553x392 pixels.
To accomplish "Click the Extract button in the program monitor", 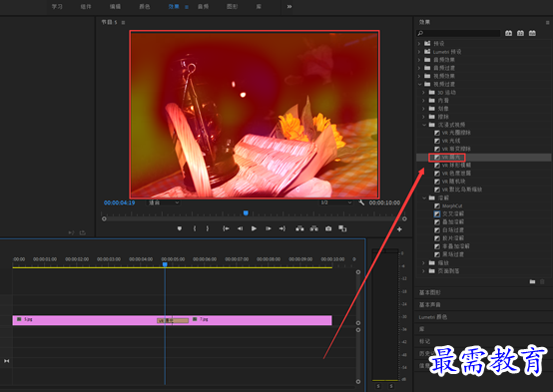I will point(313,228).
